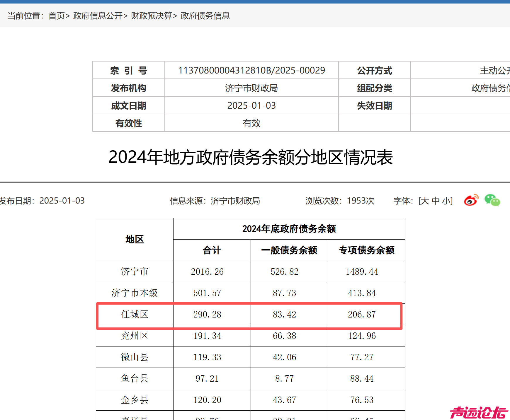
Task: Open the 政府债务信息 breadcrumb link
Action: click(x=205, y=16)
